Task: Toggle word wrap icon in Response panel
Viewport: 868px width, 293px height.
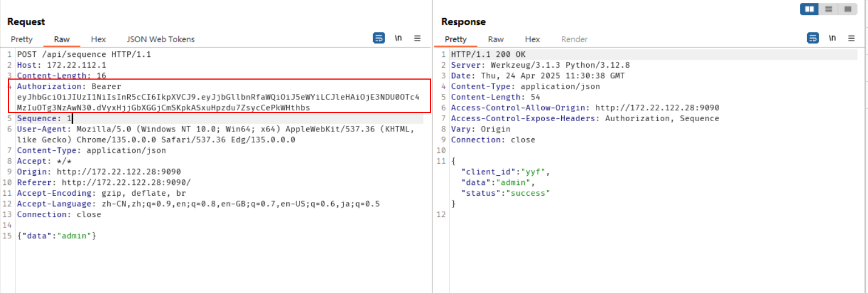Action: pos(813,38)
